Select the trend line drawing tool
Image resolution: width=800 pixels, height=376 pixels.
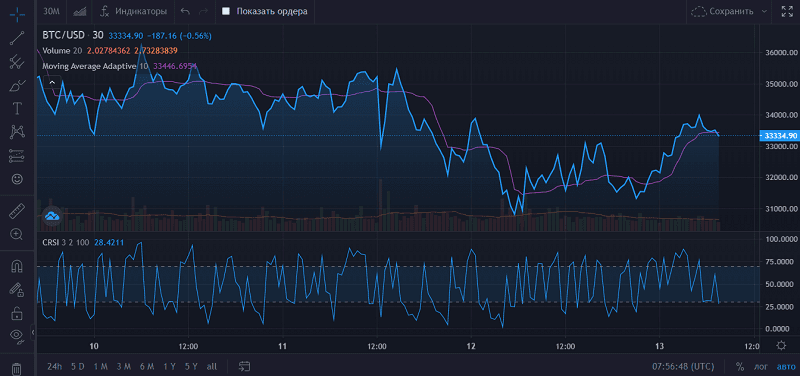point(17,38)
